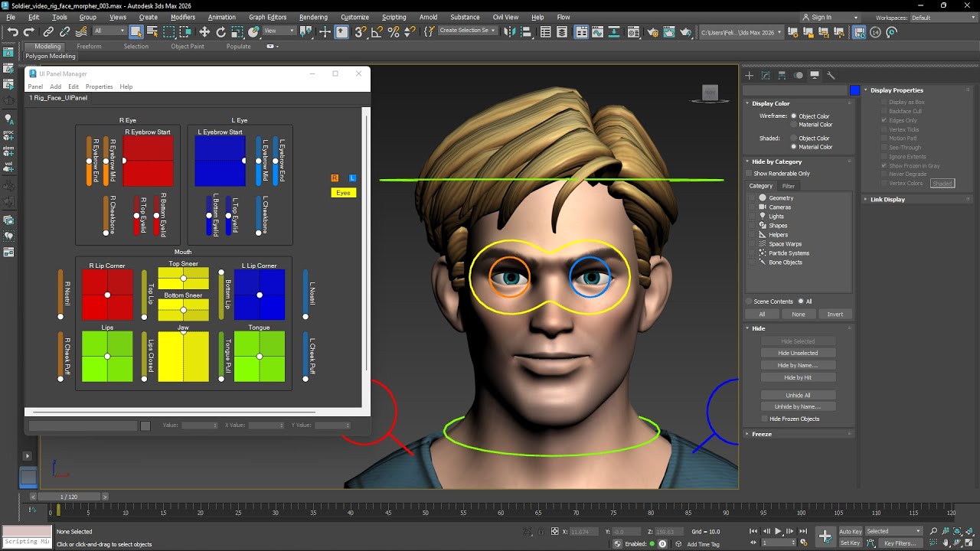This screenshot has width=980, height=551.
Task: Open the Render Setup teapot icon
Action: coord(652,32)
